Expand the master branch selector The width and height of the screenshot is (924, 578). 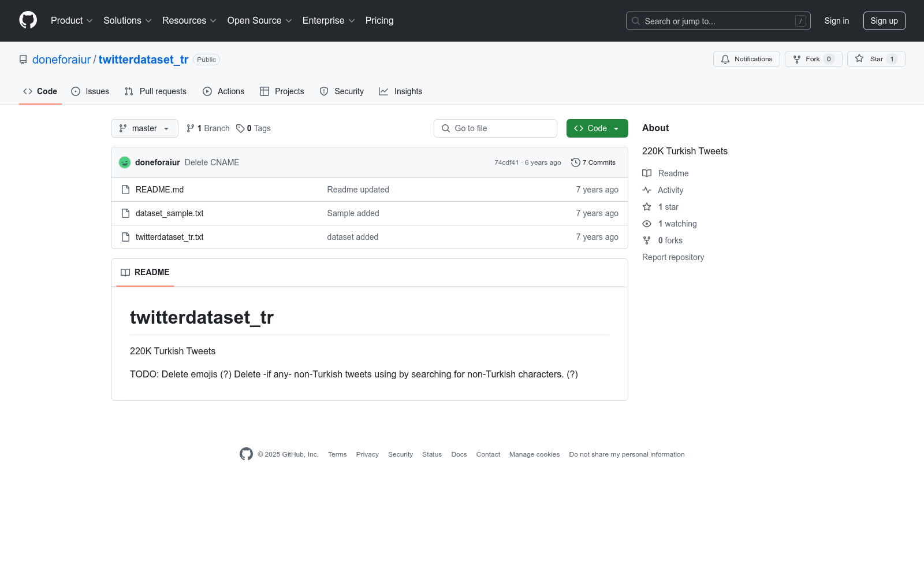[x=144, y=128]
